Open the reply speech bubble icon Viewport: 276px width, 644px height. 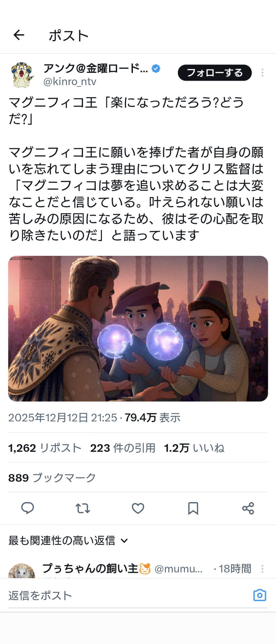click(27, 508)
